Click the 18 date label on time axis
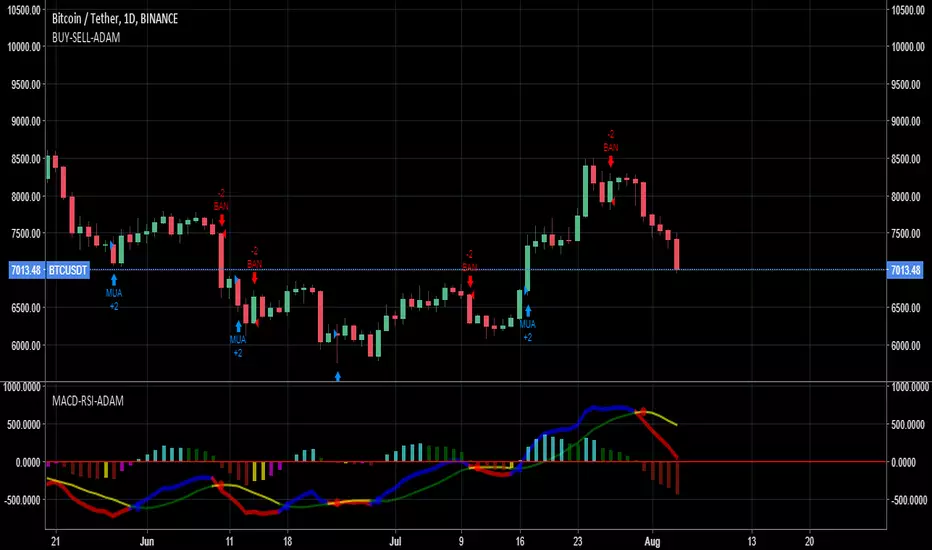The height and width of the screenshot is (550, 932). [x=287, y=542]
